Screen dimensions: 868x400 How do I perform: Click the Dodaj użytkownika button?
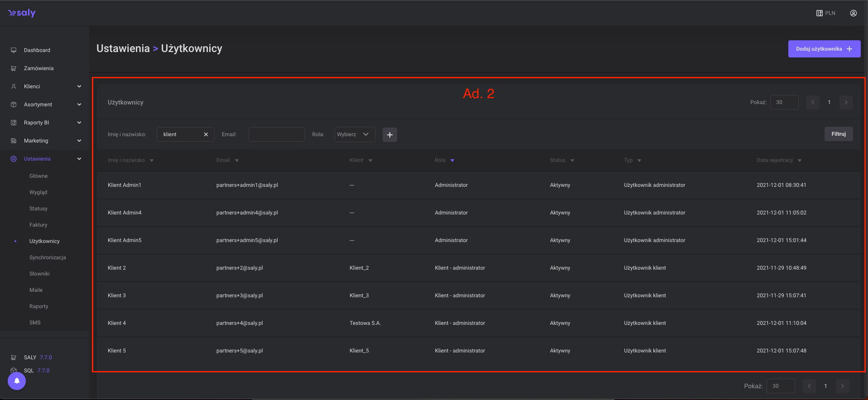824,49
